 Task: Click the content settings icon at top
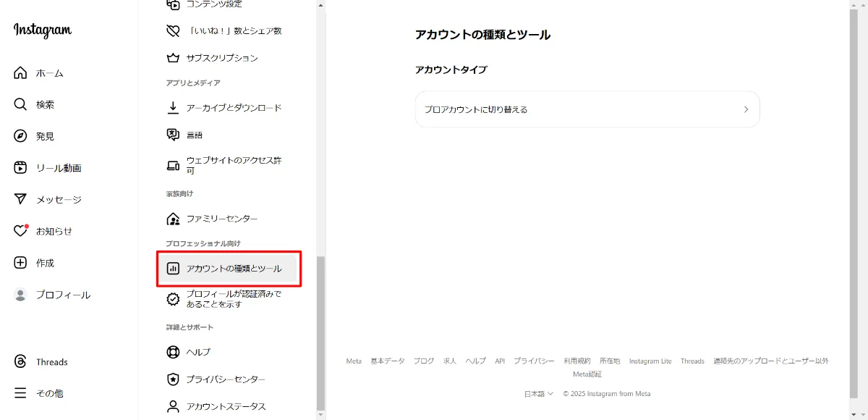pyautogui.click(x=173, y=5)
